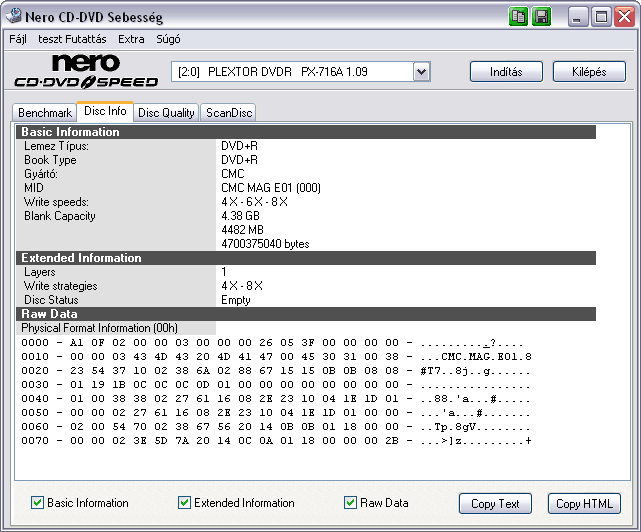Click the Lemez Típus label

pos(56,146)
